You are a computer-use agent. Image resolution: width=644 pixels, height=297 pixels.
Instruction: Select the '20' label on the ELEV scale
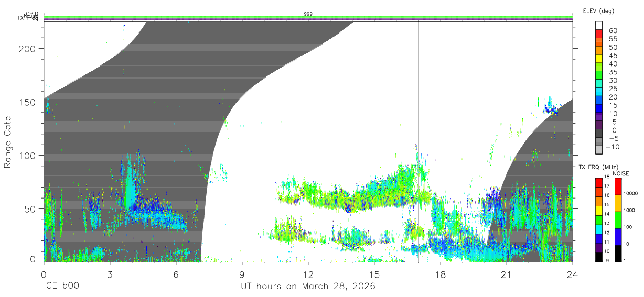tap(613, 97)
